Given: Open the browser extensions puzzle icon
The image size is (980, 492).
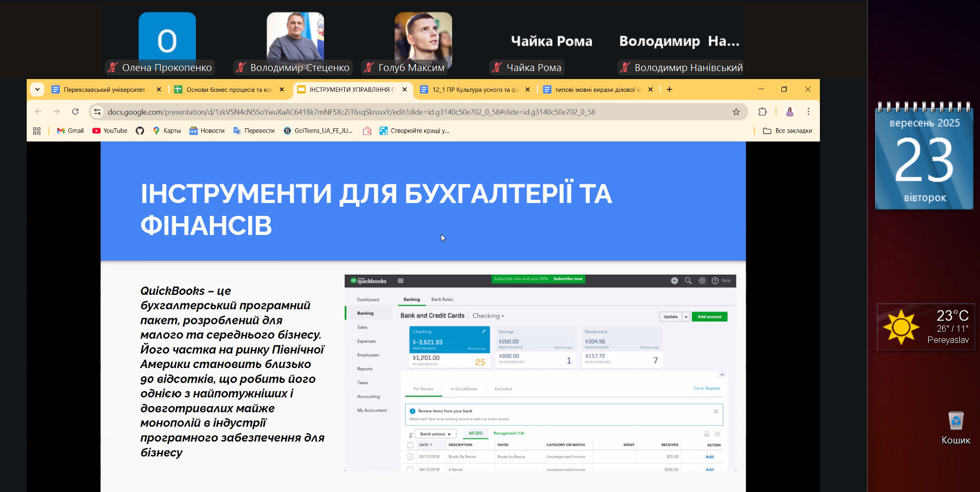Looking at the screenshot, I should point(762,112).
